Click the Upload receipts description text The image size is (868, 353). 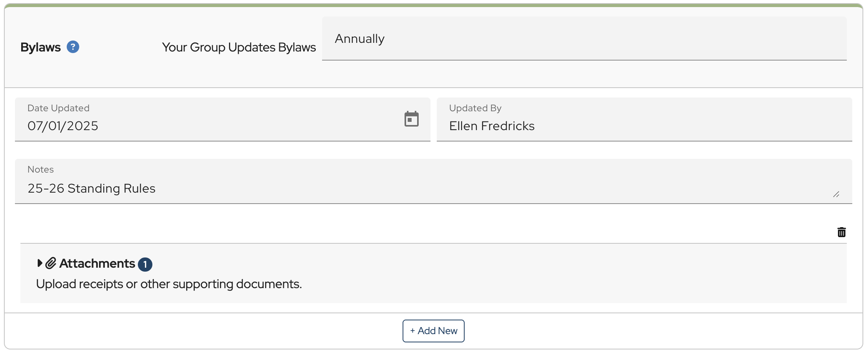pyautogui.click(x=169, y=284)
